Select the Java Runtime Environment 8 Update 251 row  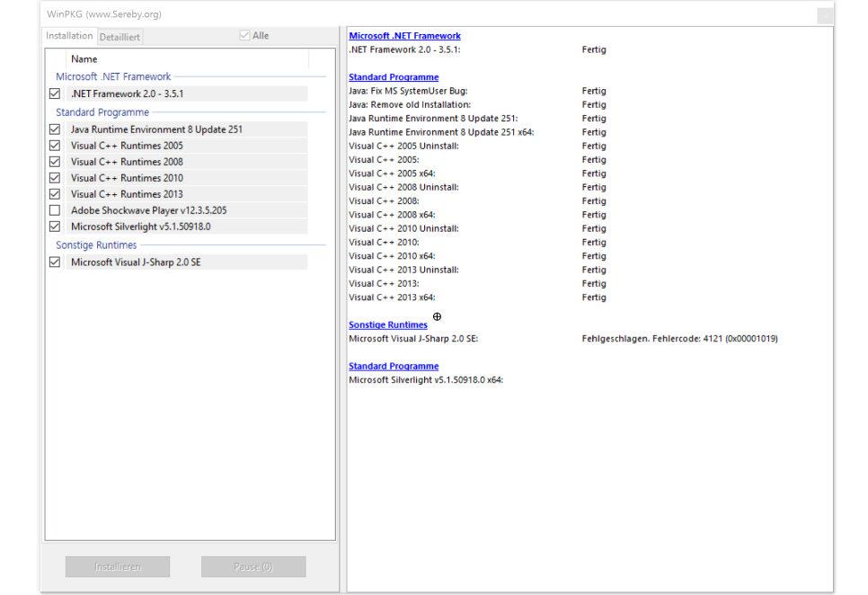tap(187, 129)
